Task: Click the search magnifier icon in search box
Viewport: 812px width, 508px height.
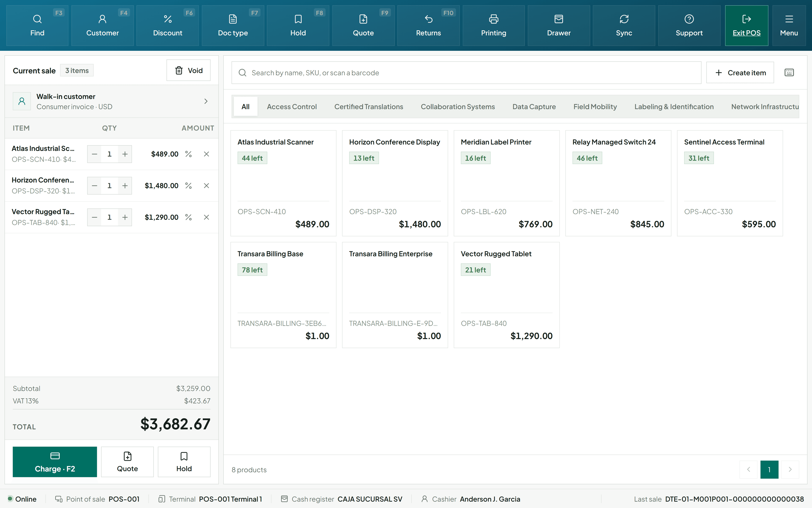Action: tap(242, 73)
